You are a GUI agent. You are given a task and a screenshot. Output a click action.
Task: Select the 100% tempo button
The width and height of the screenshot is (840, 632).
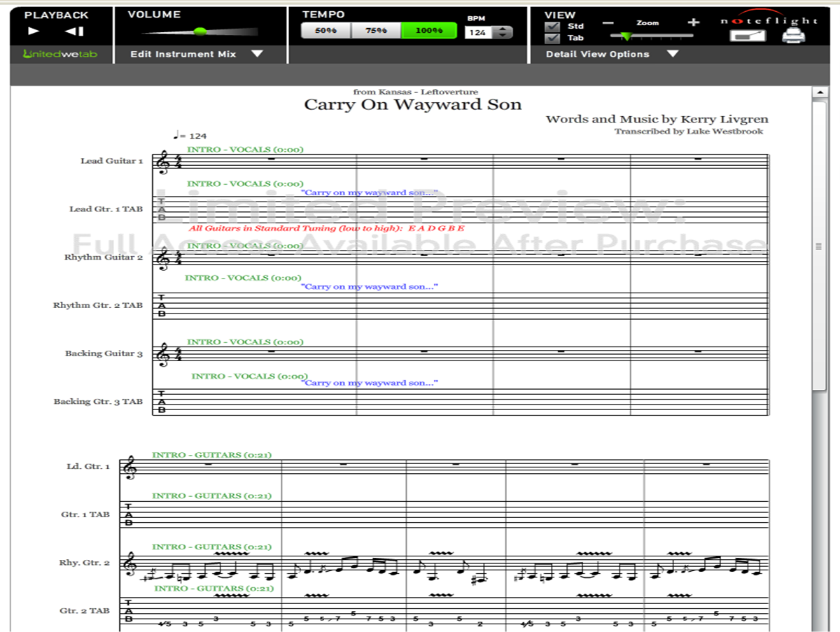pos(428,31)
